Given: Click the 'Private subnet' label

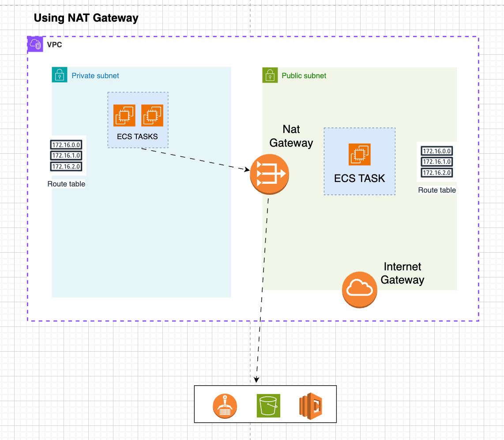Looking at the screenshot, I should point(95,76).
